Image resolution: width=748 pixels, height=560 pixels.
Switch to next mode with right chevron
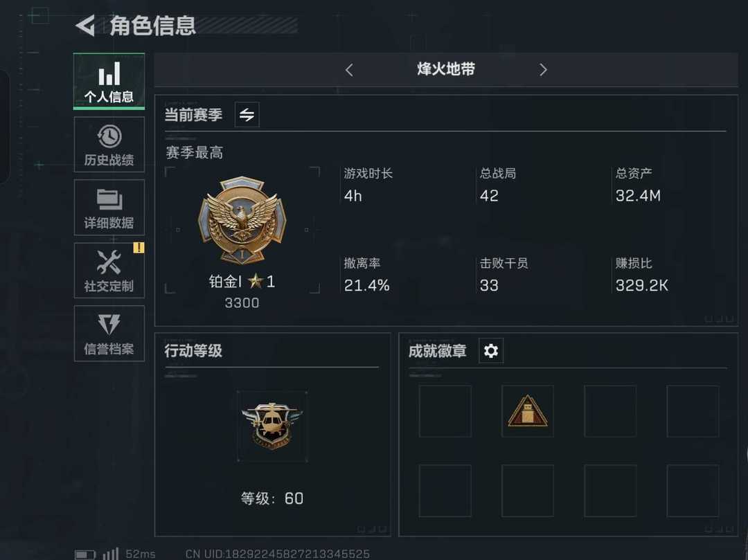pyautogui.click(x=543, y=70)
